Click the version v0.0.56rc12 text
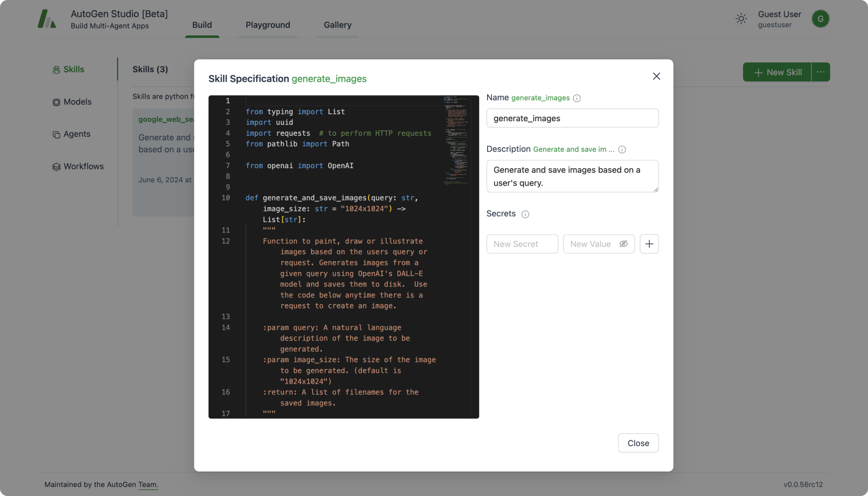 803,485
